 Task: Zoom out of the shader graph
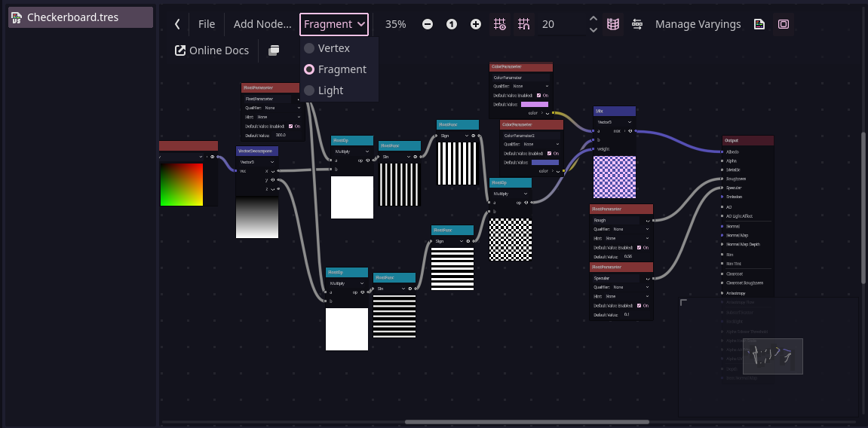(x=428, y=24)
